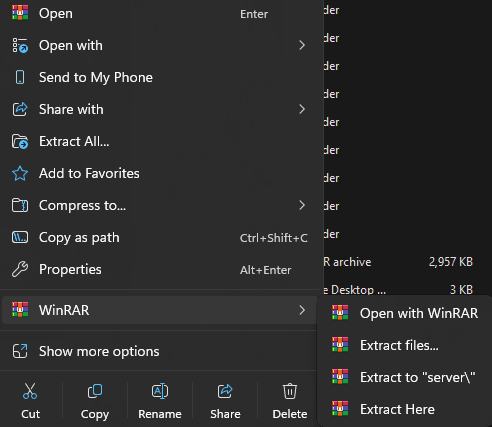Click the Compress to zipped folder icon
This screenshot has height=427, width=492.
tap(20, 205)
